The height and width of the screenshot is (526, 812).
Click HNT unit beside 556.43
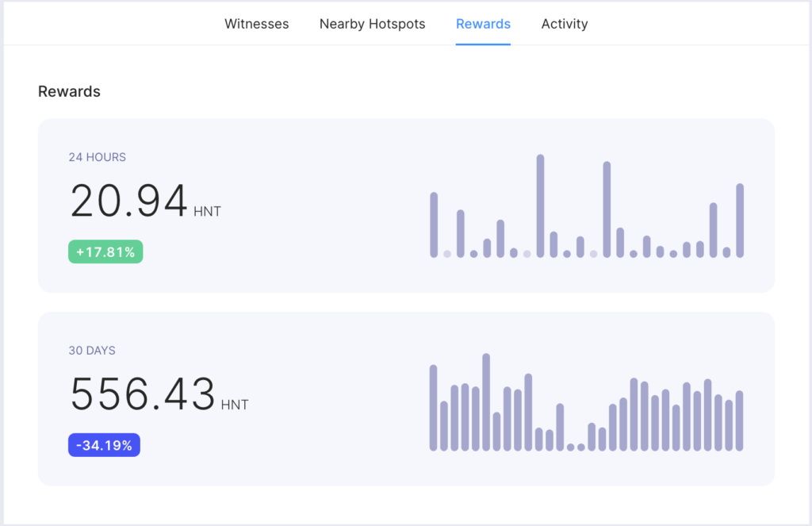click(x=235, y=405)
